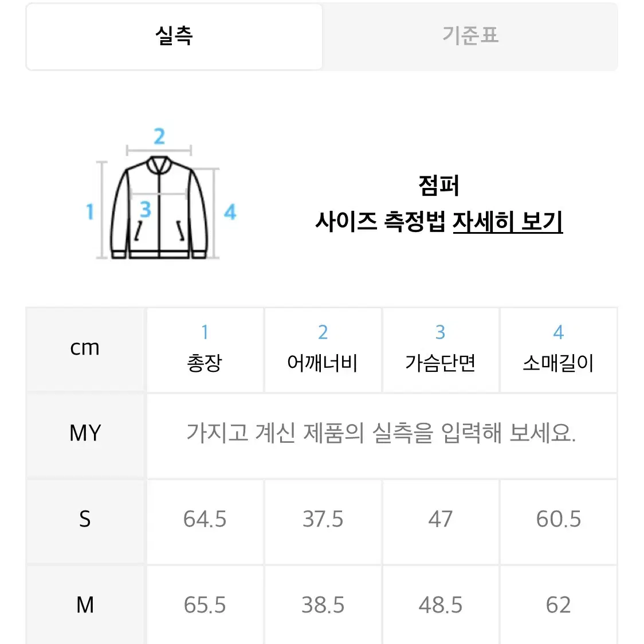Click the MY measurements input row
The image size is (644, 644).
382,436
